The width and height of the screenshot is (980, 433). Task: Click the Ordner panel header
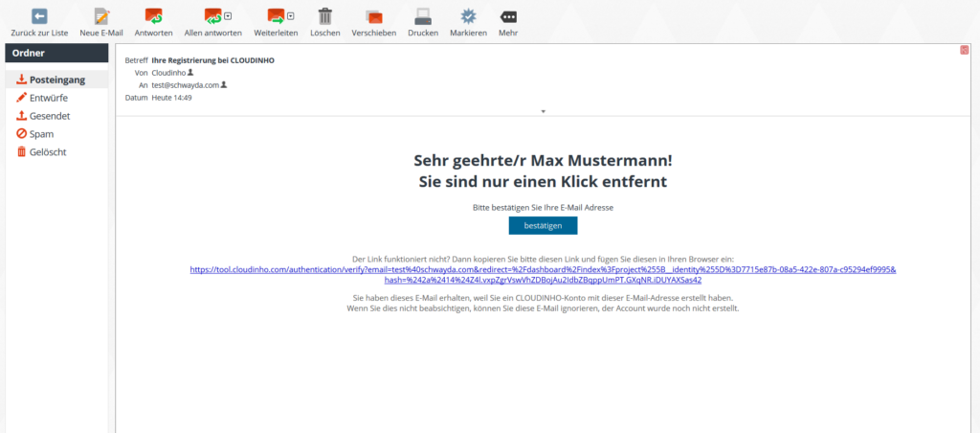click(56, 54)
